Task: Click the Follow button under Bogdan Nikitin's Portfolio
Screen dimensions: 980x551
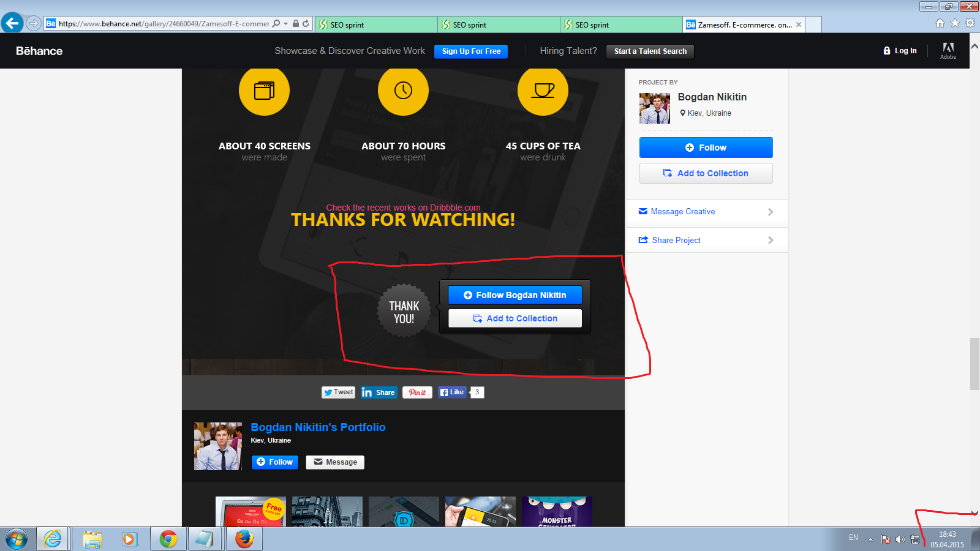Action: point(275,462)
